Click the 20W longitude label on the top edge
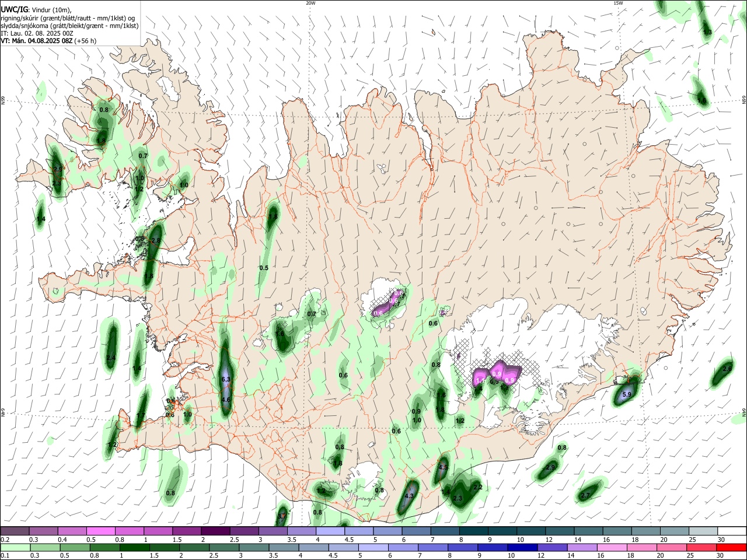The height and width of the screenshot is (560, 747). click(x=311, y=3)
